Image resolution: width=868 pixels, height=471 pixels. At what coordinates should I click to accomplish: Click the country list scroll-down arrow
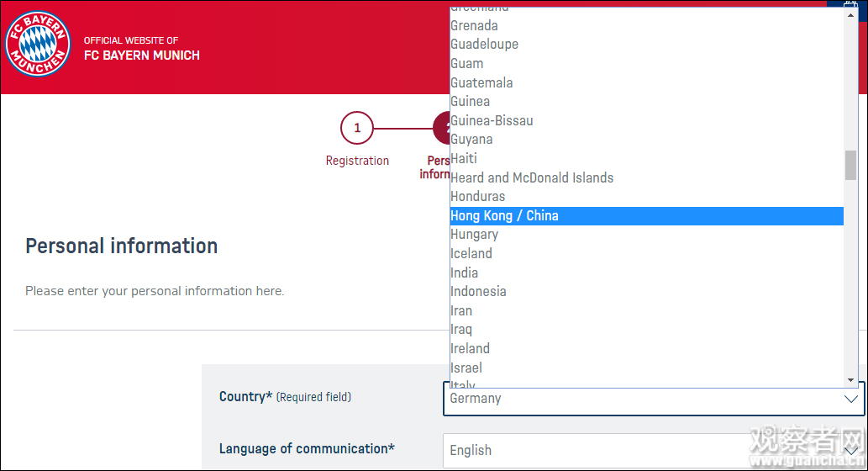coord(850,380)
